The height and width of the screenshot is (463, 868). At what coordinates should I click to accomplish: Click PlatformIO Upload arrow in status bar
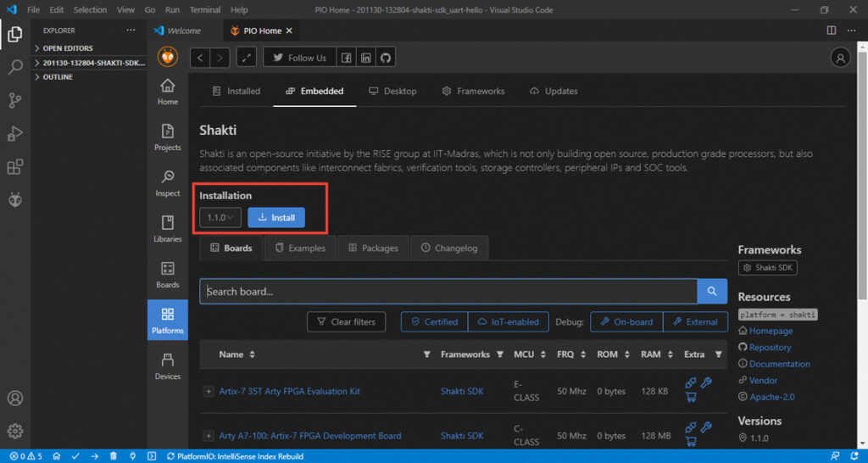pos(95,456)
